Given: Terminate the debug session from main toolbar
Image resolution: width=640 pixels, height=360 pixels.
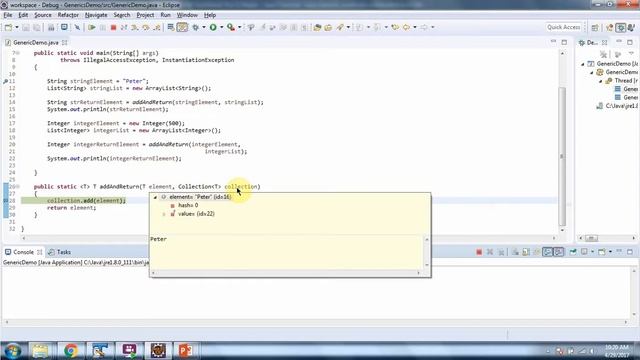Looking at the screenshot, I should [x=113, y=27].
